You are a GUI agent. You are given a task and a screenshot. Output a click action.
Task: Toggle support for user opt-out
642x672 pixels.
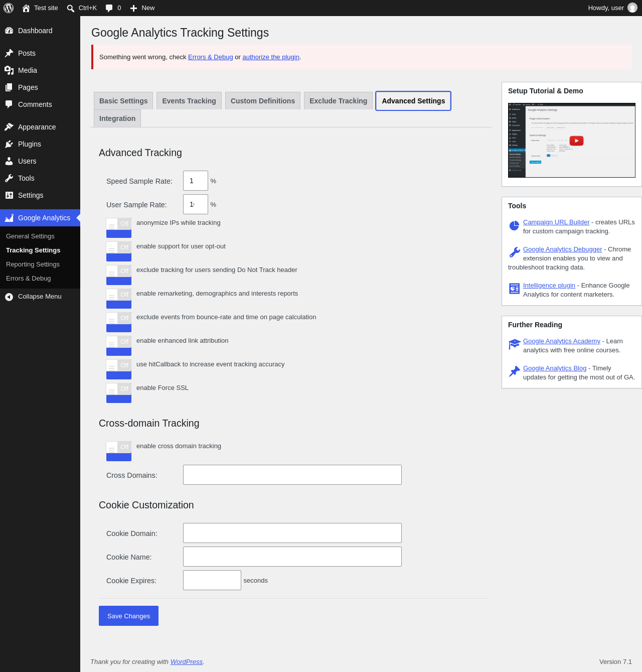point(119,251)
